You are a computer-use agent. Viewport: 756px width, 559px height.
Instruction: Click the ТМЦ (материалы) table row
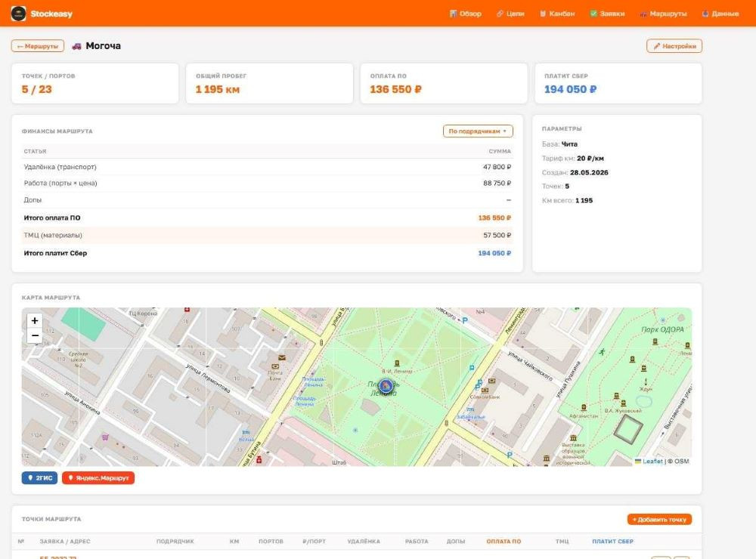[267, 235]
